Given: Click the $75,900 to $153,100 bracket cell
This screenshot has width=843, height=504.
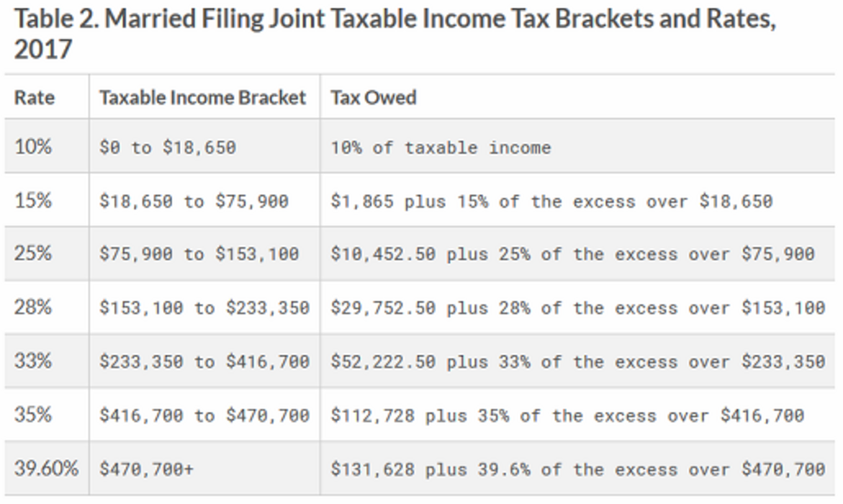Looking at the screenshot, I should pyautogui.click(x=199, y=254).
